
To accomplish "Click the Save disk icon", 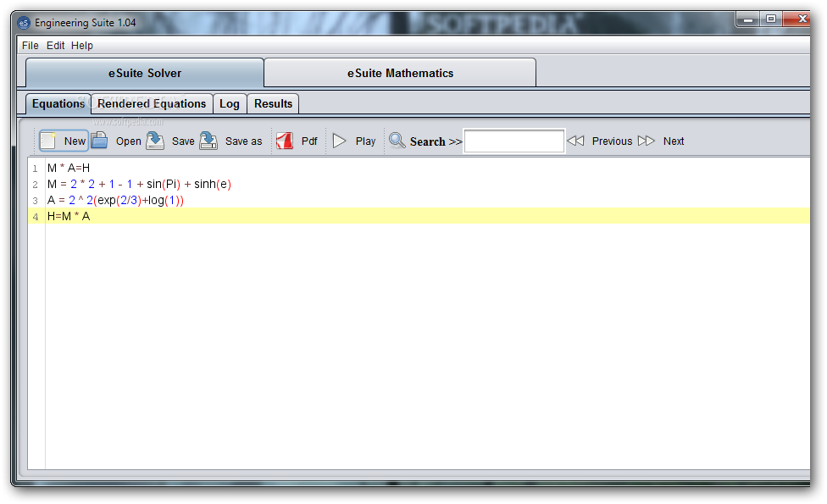I will click(x=155, y=141).
